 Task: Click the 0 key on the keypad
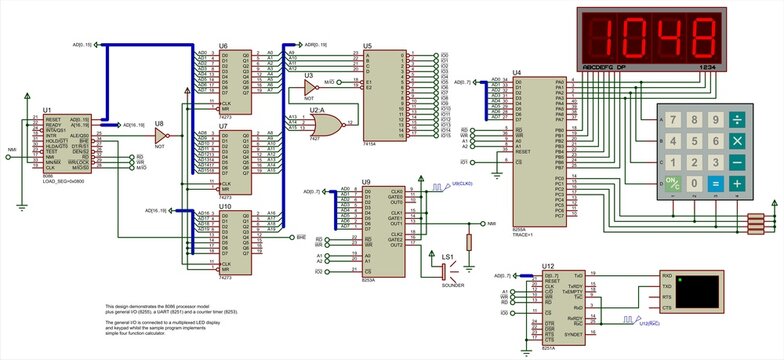point(694,184)
